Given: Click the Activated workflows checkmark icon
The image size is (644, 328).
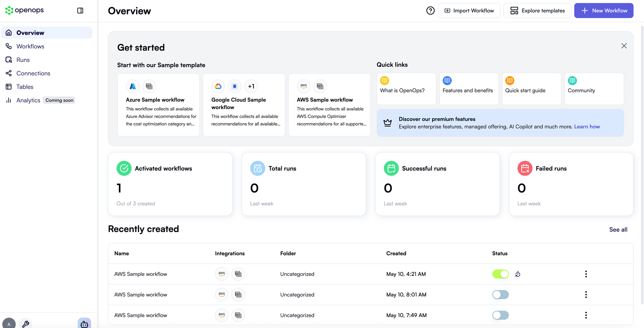Looking at the screenshot, I should click(124, 168).
